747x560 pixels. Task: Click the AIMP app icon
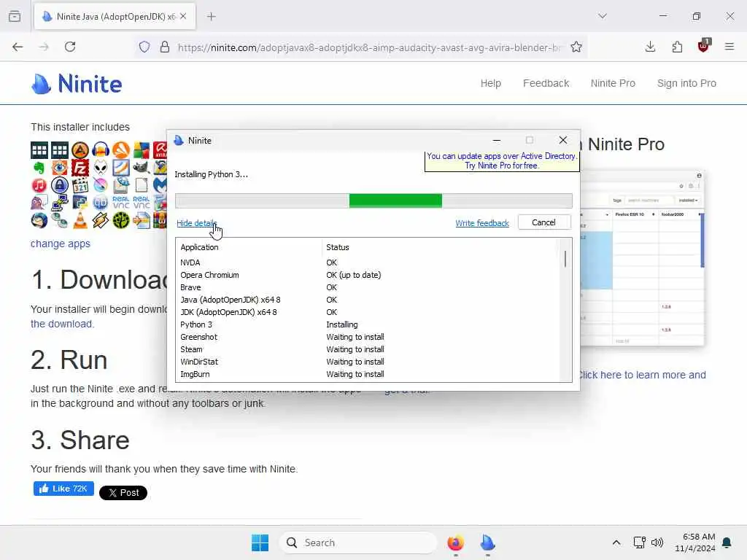[80, 150]
